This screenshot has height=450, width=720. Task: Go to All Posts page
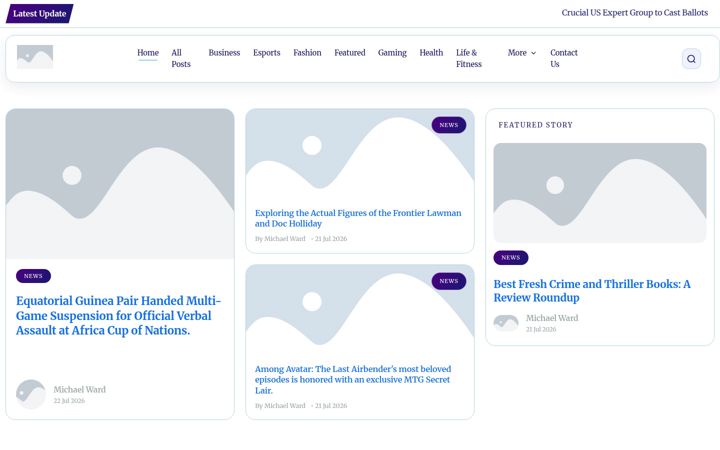[x=181, y=58]
